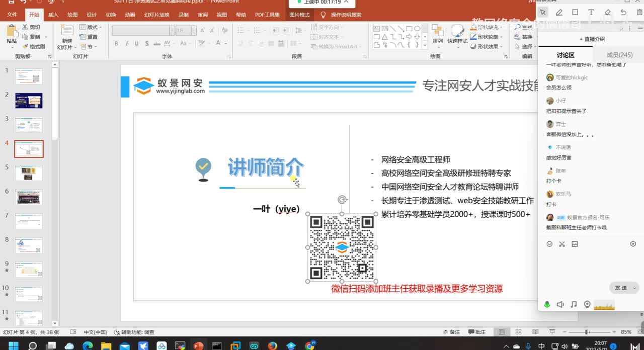The height and width of the screenshot is (350, 644).
Task: Click the language 中文(中国) status indicator
Action: (95, 332)
